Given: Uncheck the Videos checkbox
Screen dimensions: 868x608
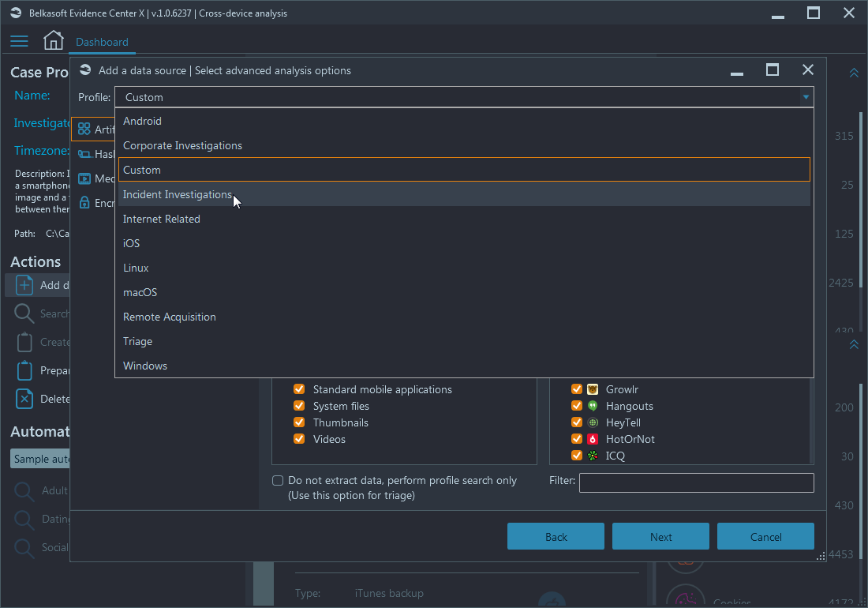Looking at the screenshot, I should point(299,439).
